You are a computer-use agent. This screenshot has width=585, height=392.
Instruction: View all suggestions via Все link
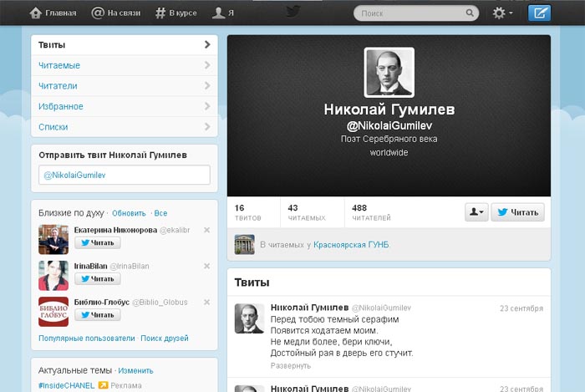[x=160, y=213]
